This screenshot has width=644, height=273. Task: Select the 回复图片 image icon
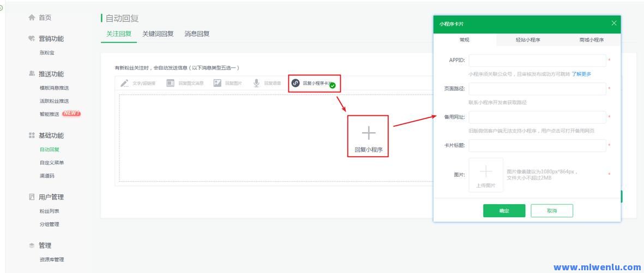pos(217,83)
